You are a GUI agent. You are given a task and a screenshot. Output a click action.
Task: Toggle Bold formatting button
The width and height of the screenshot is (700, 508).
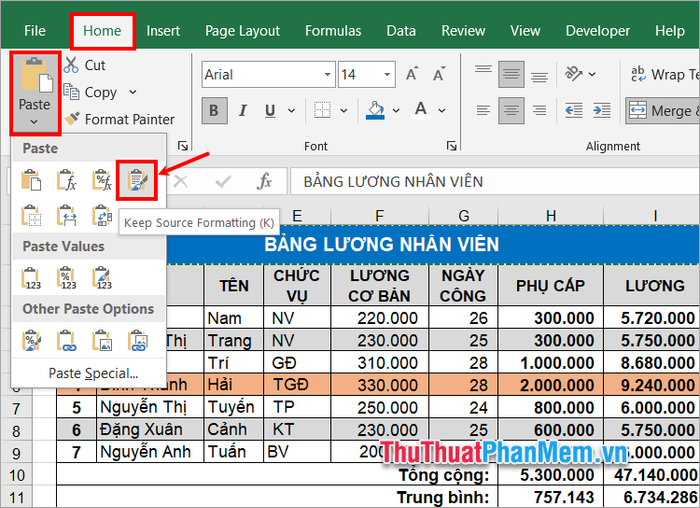tap(213, 110)
